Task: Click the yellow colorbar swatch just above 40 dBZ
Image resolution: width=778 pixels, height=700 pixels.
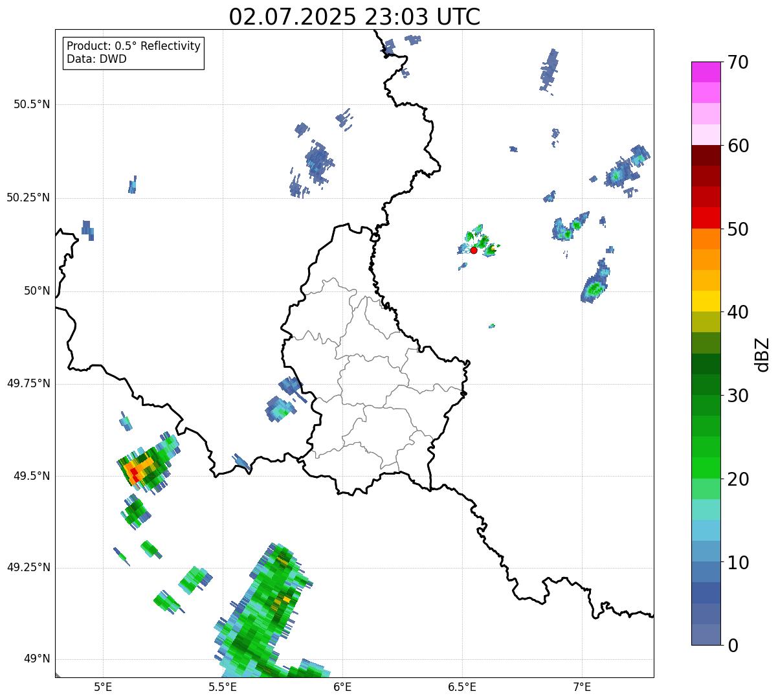Action: point(706,302)
